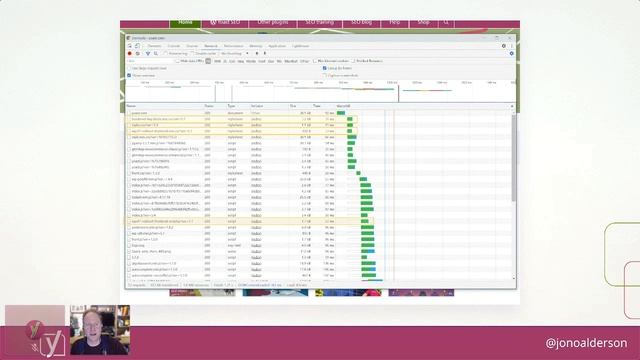Enable Capture screenshots
The height and width of the screenshot is (360, 640).
[x=325, y=76]
